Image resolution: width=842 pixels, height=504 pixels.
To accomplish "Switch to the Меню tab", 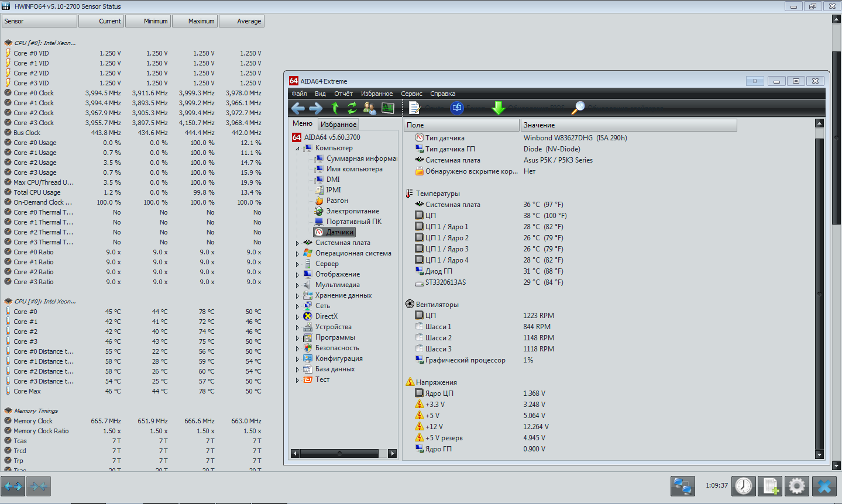I will pos(303,123).
